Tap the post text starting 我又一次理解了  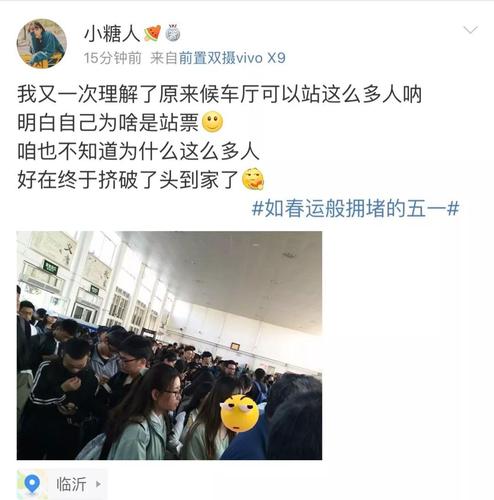tap(220, 95)
